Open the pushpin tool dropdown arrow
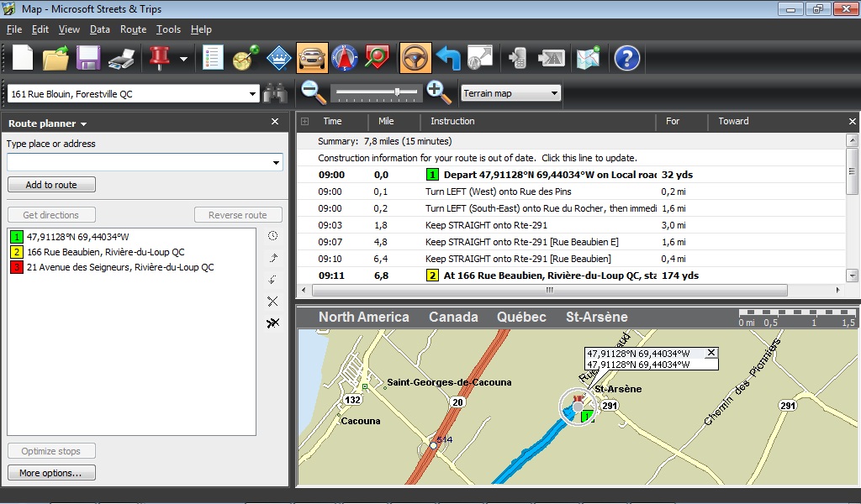The height and width of the screenshot is (504, 861). tap(183, 59)
